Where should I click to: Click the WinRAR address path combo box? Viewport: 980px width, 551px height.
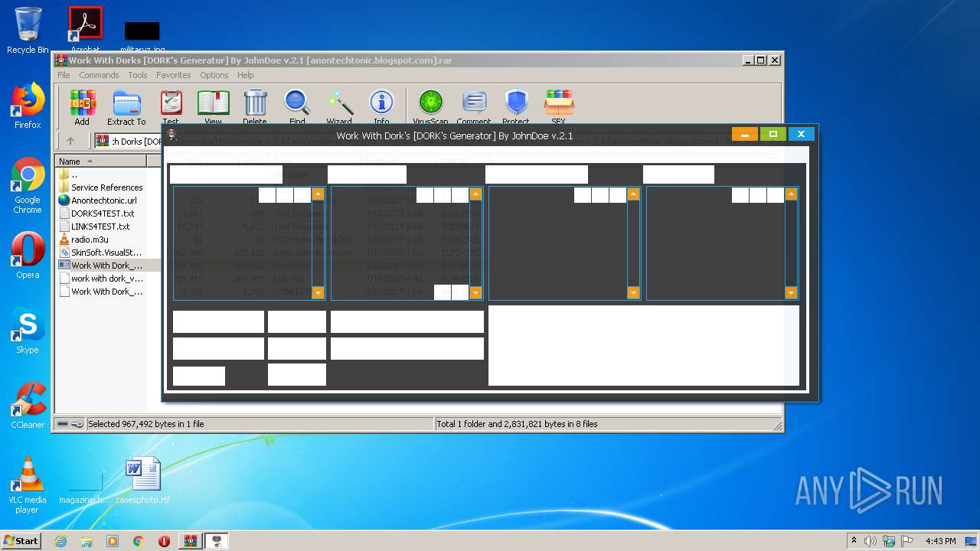pos(128,141)
